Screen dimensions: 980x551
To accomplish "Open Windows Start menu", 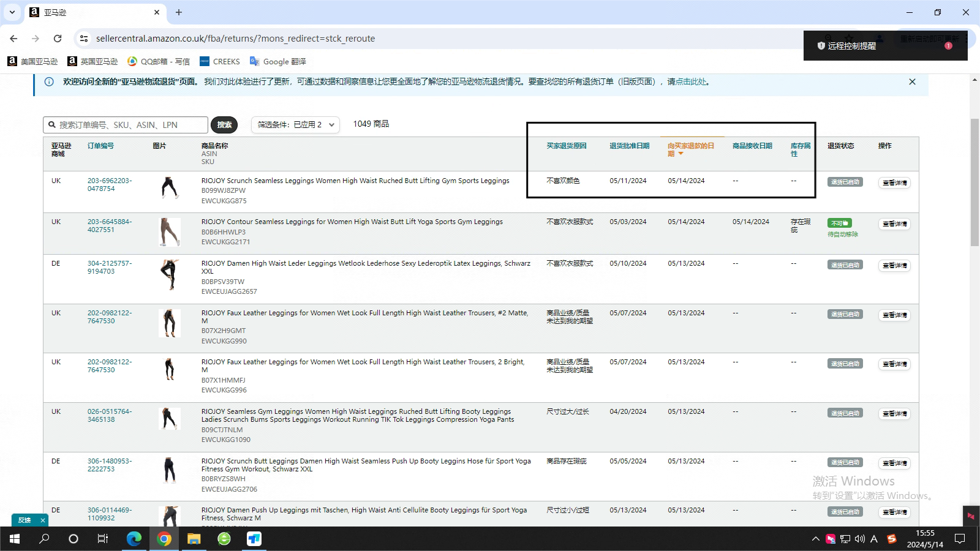I will coord(15,539).
